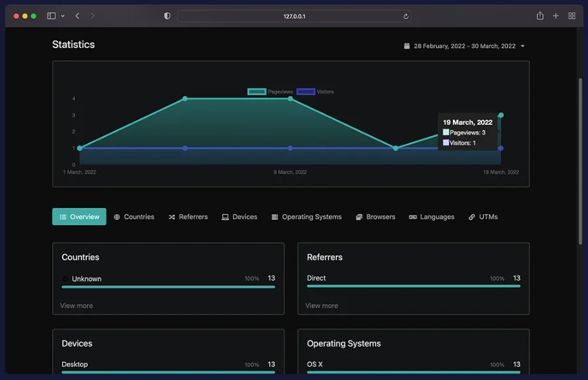
Task: Click the Safari sidebar toggle icon
Action: tap(51, 16)
